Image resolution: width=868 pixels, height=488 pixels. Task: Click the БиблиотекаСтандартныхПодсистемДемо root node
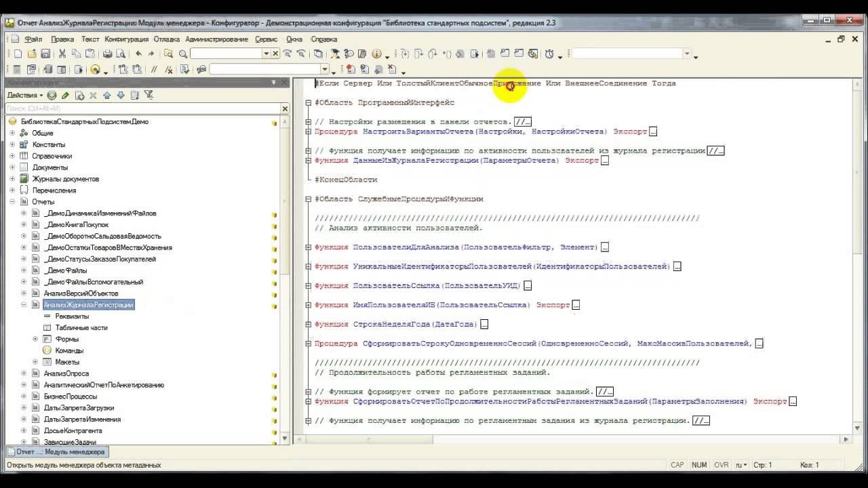tap(85, 121)
